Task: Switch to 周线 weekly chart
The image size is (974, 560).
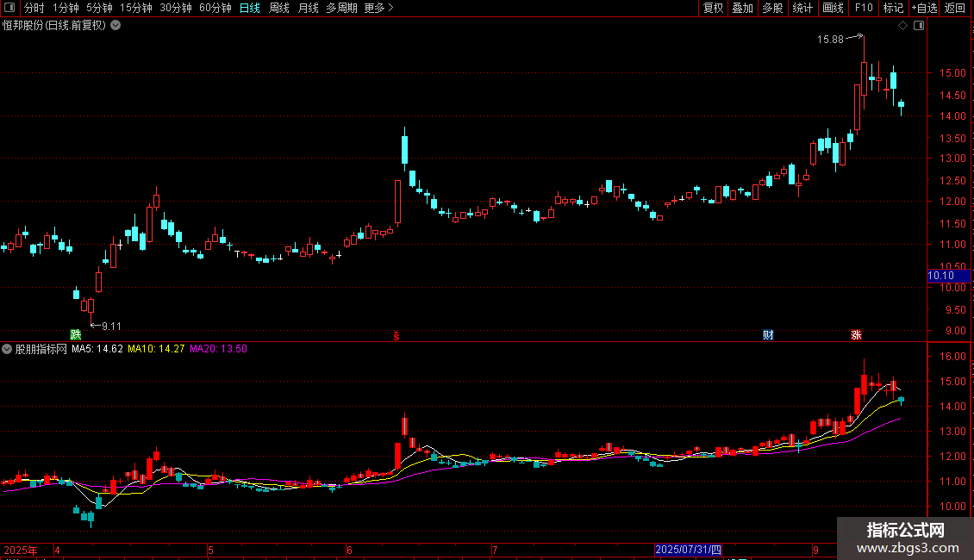Action: coord(279,8)
